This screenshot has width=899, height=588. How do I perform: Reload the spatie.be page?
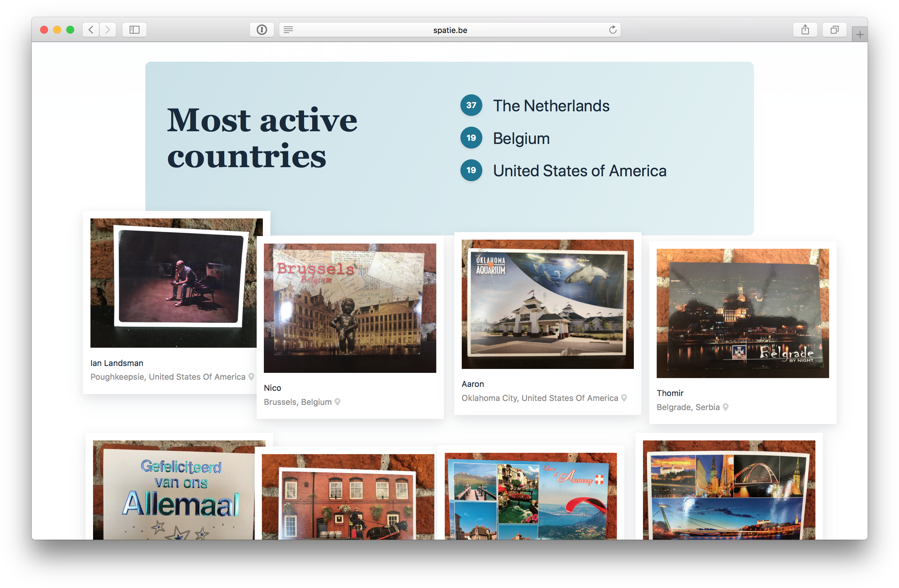[613, 30]
